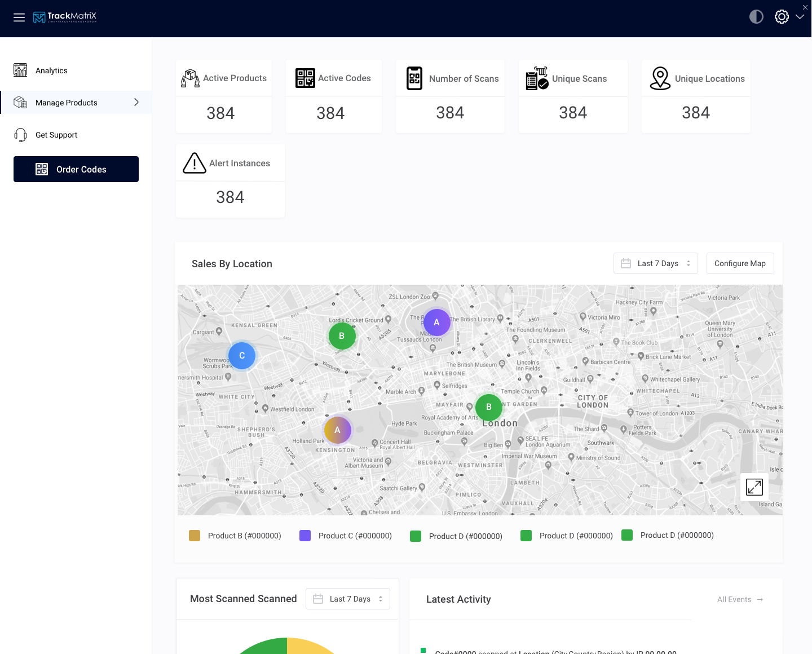Screen dimensions: 812x654
Task: Click Active Codes QR icon
Action: pos(305,78)
